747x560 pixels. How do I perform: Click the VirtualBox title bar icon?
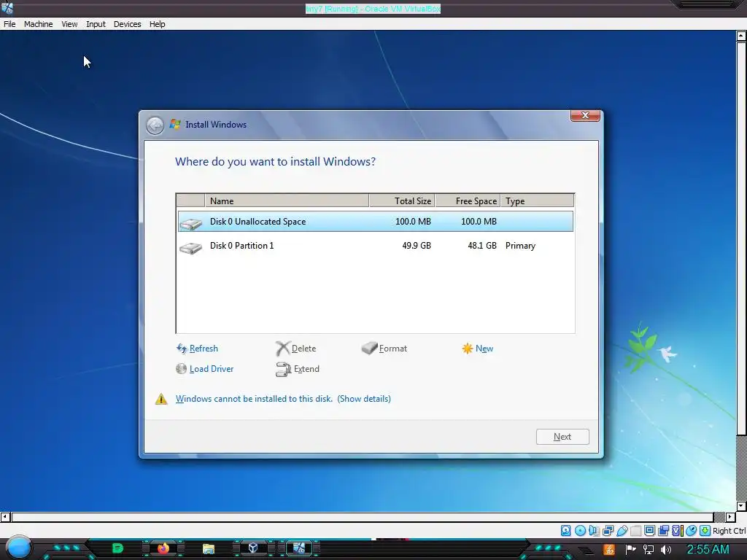7,8
